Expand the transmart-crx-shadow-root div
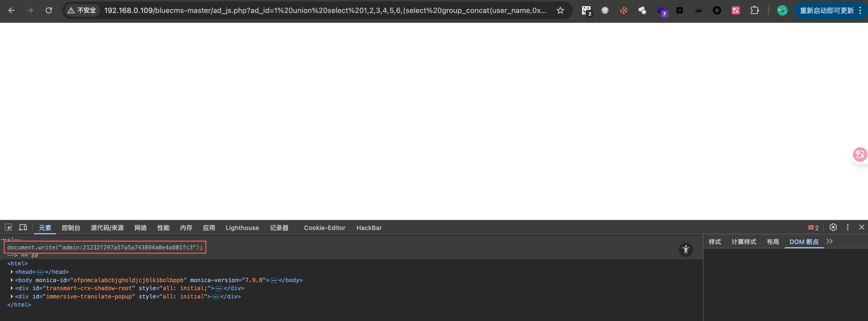 point(12,288)
